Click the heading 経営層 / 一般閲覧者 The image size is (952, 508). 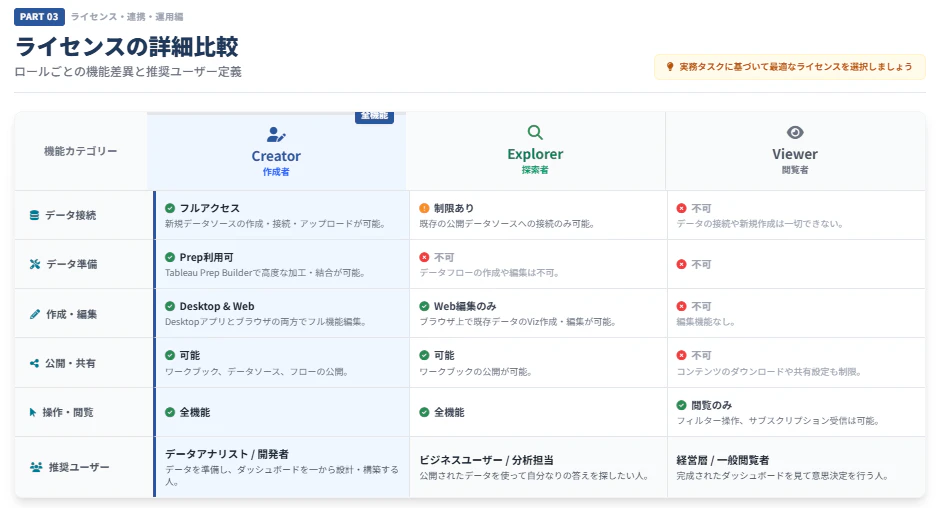point(722,460)
